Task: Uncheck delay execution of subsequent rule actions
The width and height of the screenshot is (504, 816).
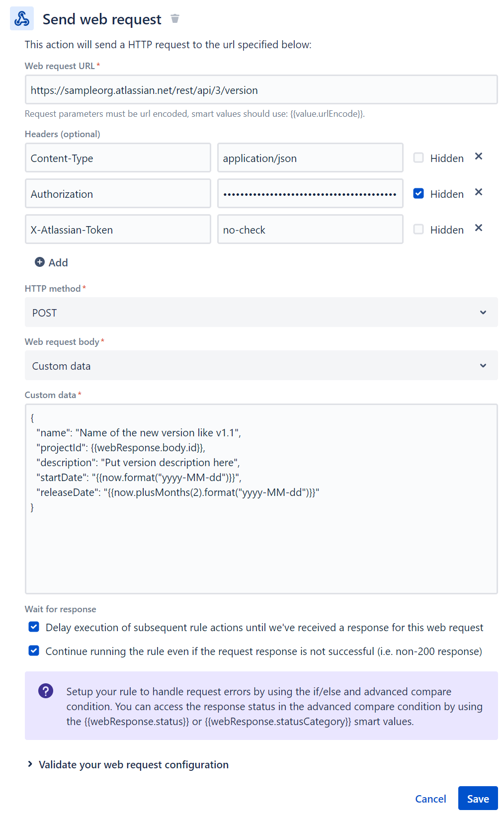Action: (33, 627)
